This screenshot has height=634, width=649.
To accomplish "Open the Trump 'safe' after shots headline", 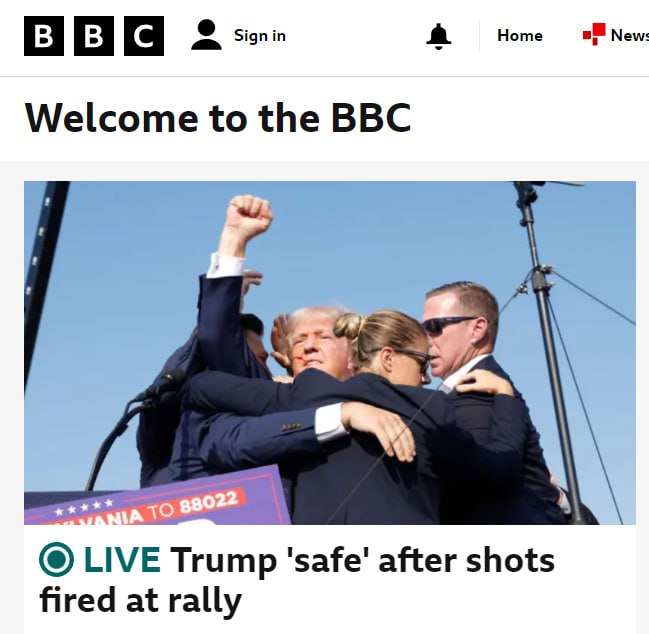I will [x=297, y=580].
